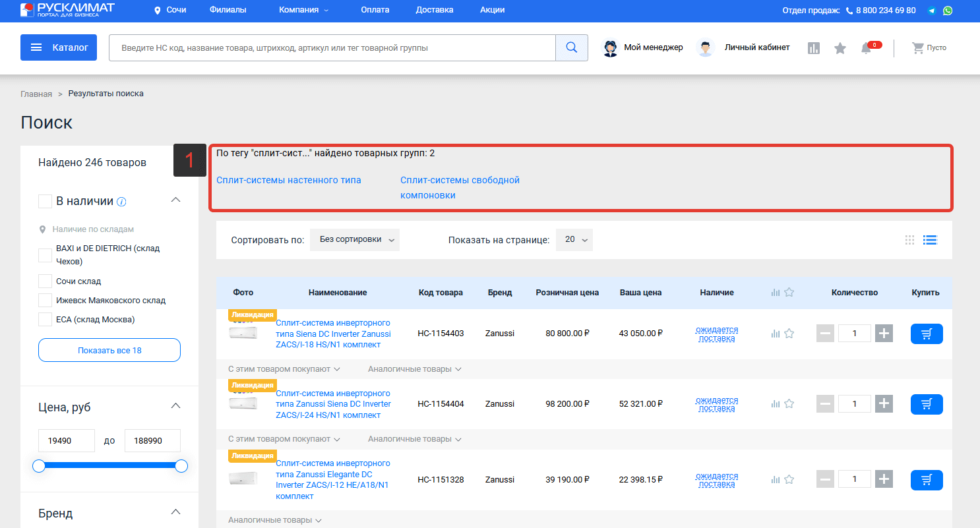Go to Главная breadcrumb
Image resolution: width=980 pixels, height=528 pixels.
[x=36, y=94]
